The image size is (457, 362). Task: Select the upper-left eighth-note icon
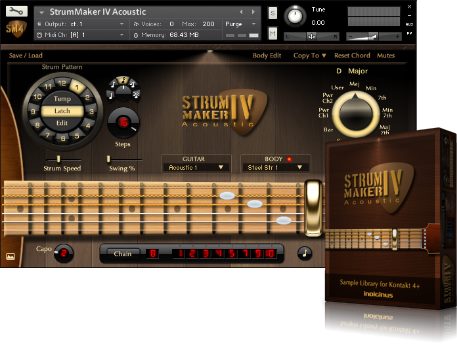pyautogui.click(x=114, y=85)
